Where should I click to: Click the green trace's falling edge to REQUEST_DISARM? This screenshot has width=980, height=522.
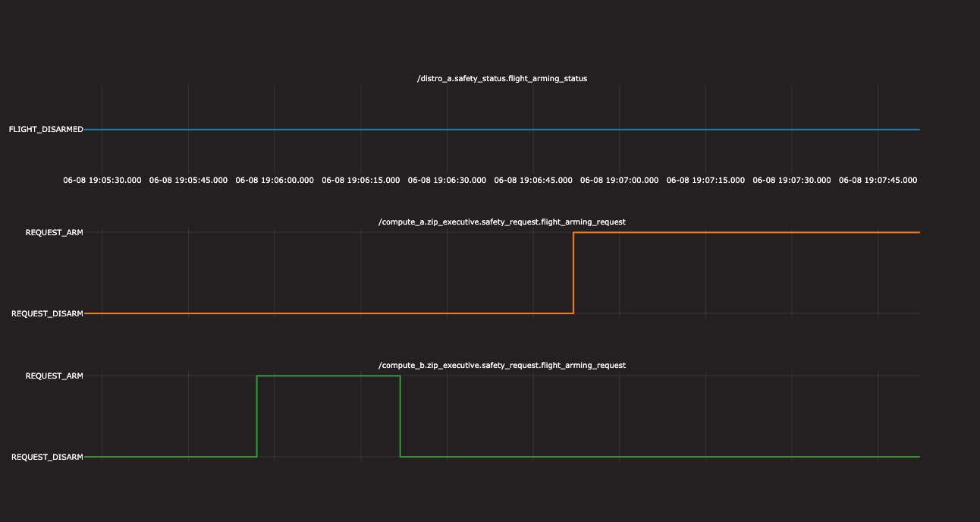pos(400,416)
